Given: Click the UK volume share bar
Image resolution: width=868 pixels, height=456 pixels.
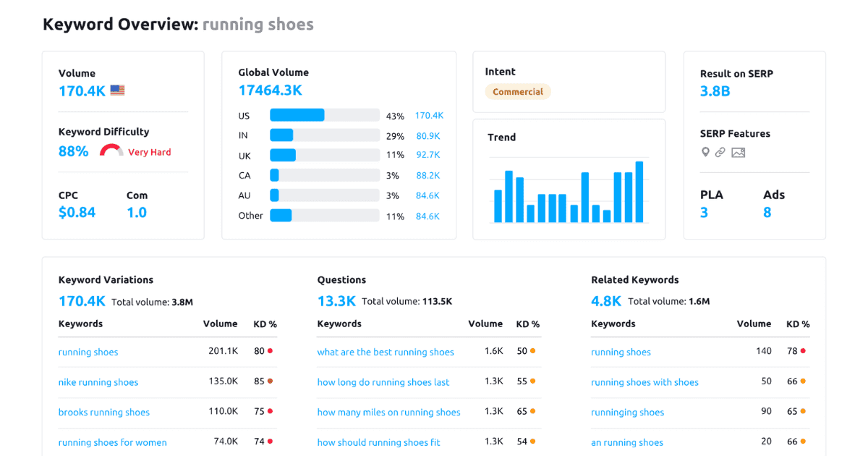Looking at the screenshot, I should 325,155.
